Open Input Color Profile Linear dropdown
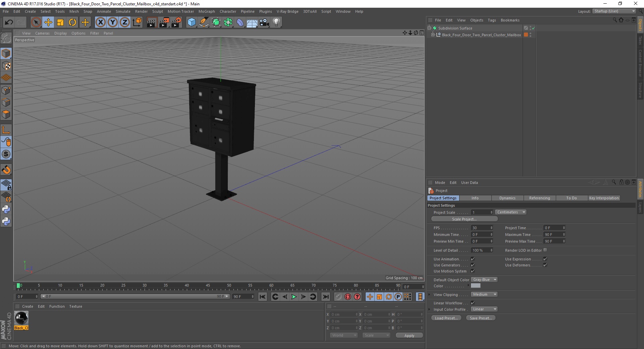 point(484,309)
